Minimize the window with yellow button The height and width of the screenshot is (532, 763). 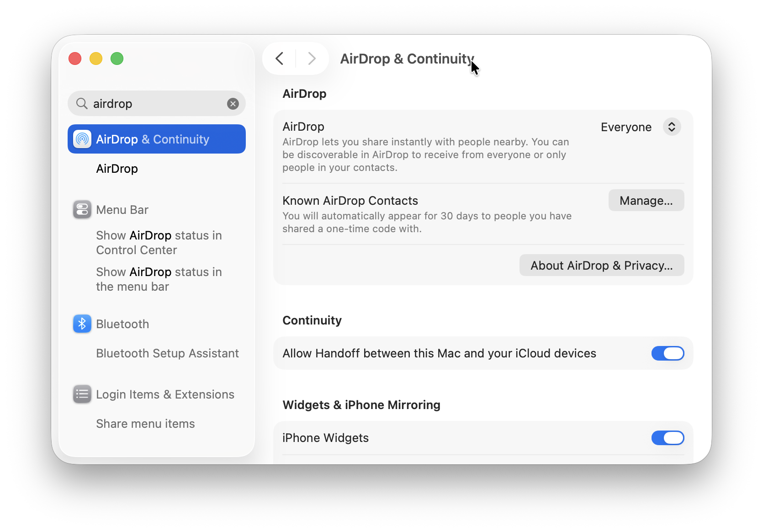click(96, 59)
